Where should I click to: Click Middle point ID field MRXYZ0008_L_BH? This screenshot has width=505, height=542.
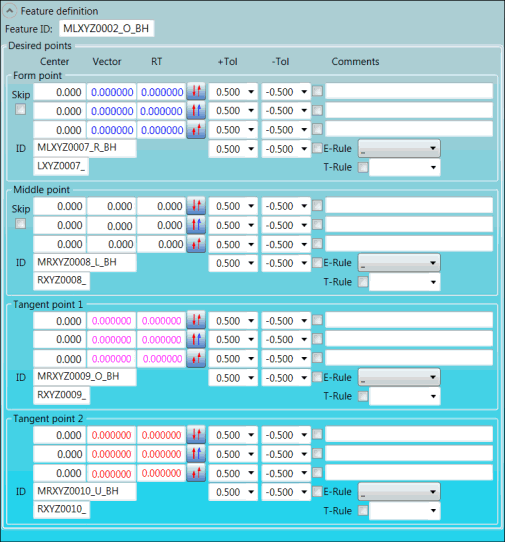tap(85, 263)
